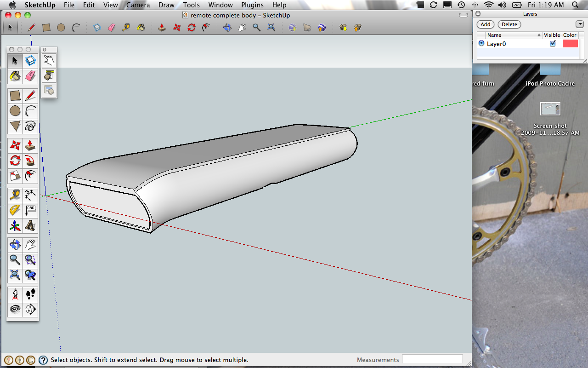
Task: Choose the Freehand drawing tool
Action: (x=30, y=126)
